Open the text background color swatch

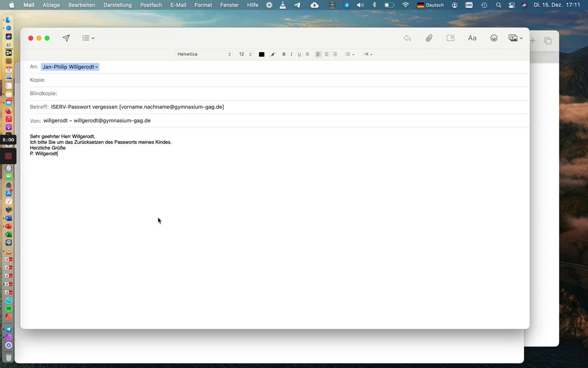tap(273, 55)
